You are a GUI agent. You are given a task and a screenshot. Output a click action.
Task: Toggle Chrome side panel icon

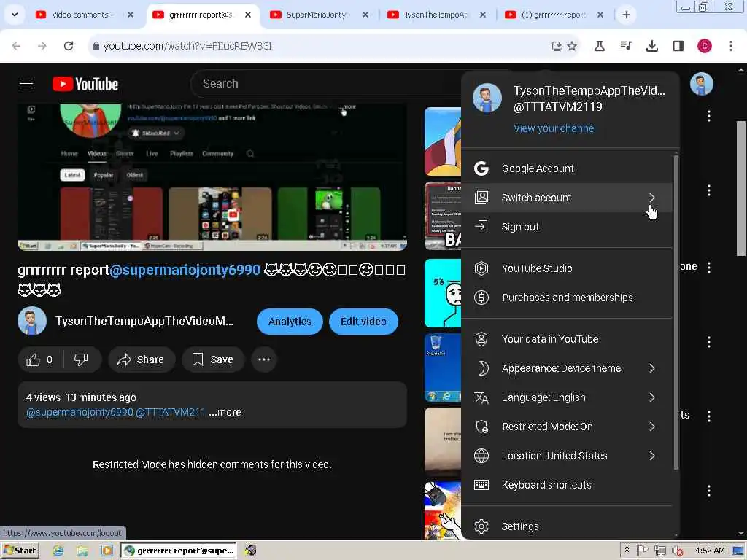[x=678, y=46]
